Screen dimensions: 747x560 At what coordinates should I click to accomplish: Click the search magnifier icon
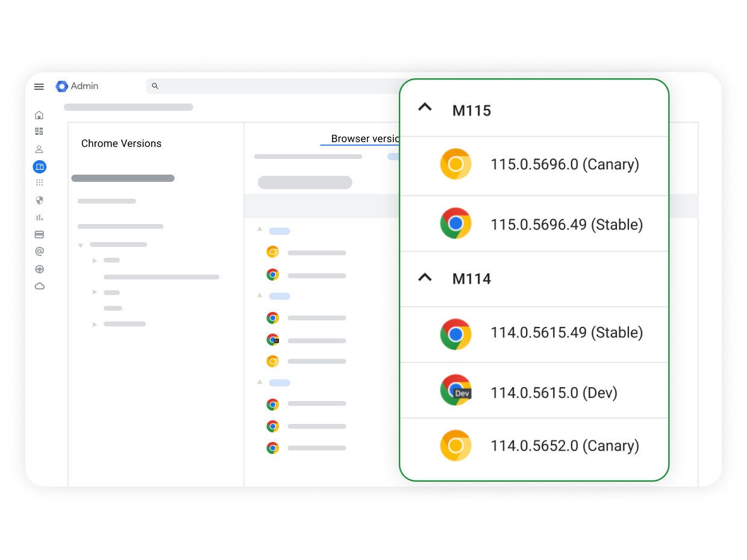click(x=155, y=86)
